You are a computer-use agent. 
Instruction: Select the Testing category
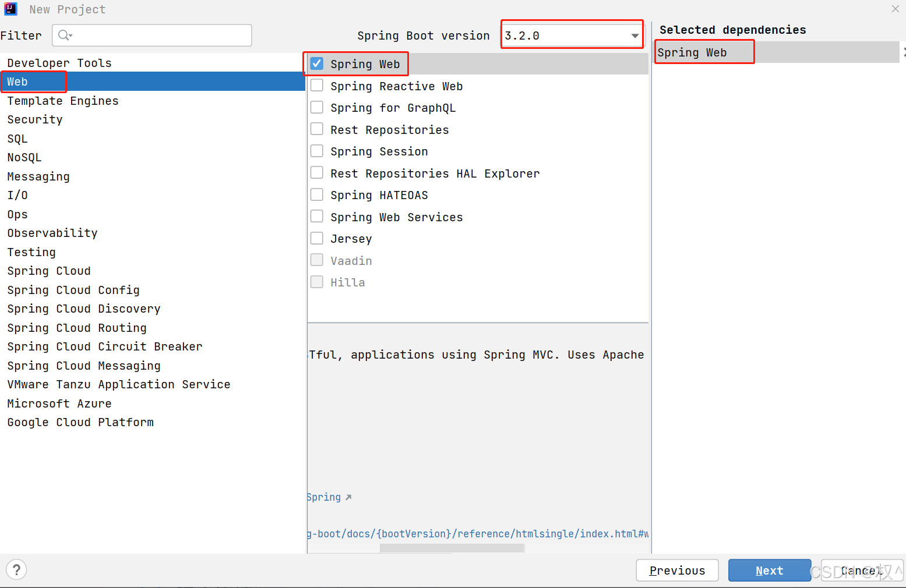(x=153, y=252)
